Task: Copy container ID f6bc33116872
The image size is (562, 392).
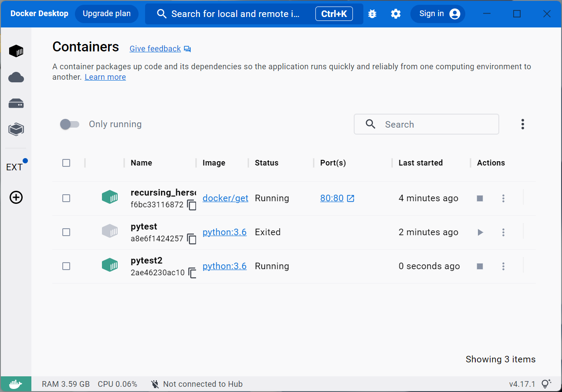Action: click(x=192, y=205)
